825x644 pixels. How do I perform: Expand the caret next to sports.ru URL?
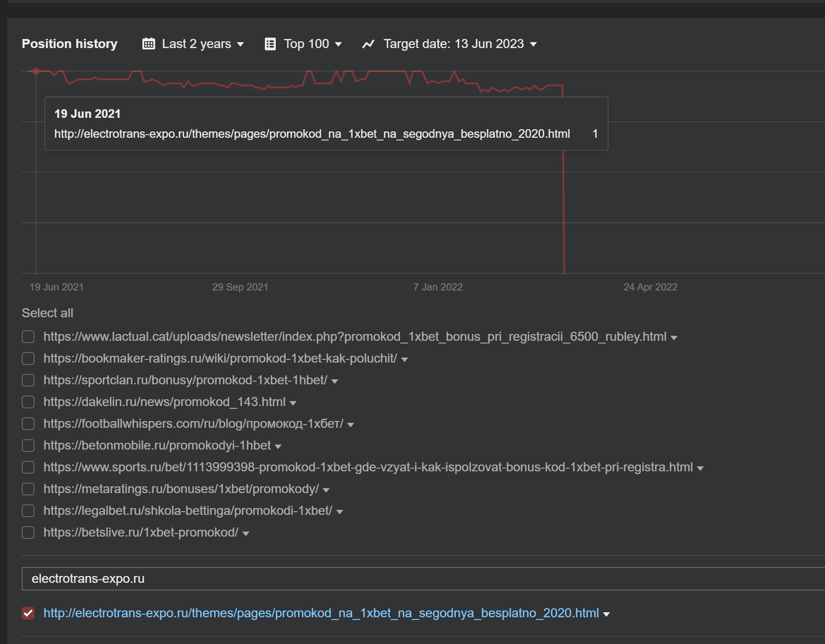tap(700, 468)
